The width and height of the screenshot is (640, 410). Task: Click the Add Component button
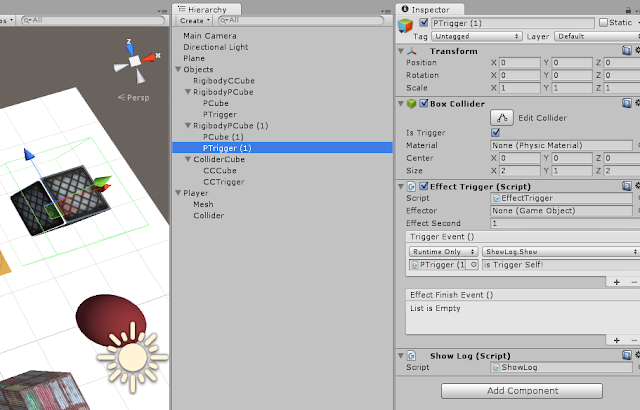(522, 390)
